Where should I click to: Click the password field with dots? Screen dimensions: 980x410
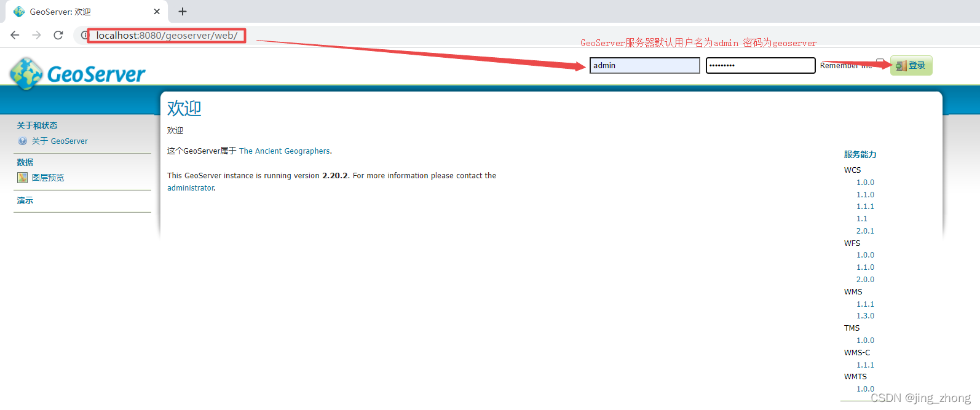coord(761,65)
